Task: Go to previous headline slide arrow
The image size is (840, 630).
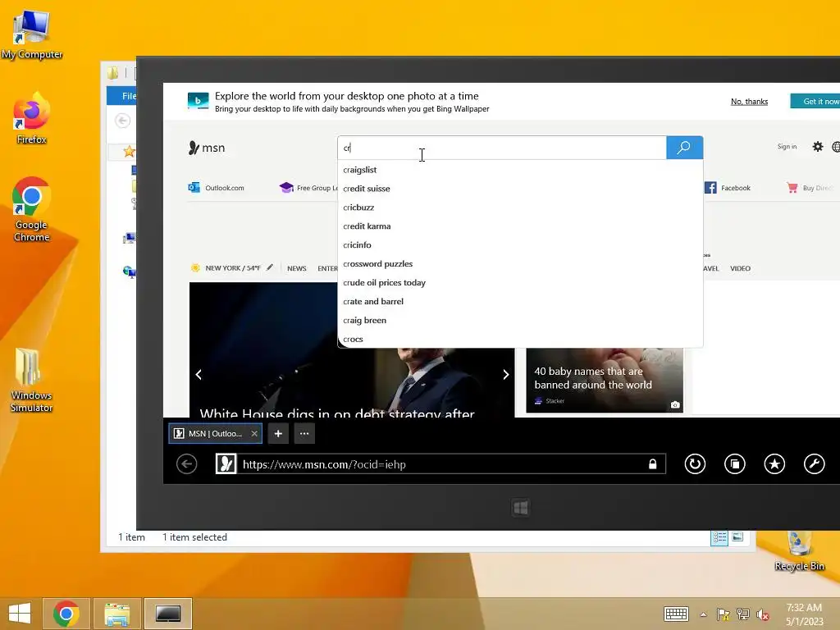Action: [199, 374]
